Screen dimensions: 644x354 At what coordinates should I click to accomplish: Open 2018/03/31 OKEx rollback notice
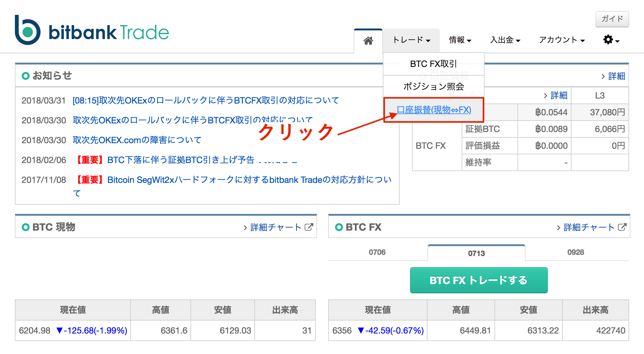coord(206,100)
